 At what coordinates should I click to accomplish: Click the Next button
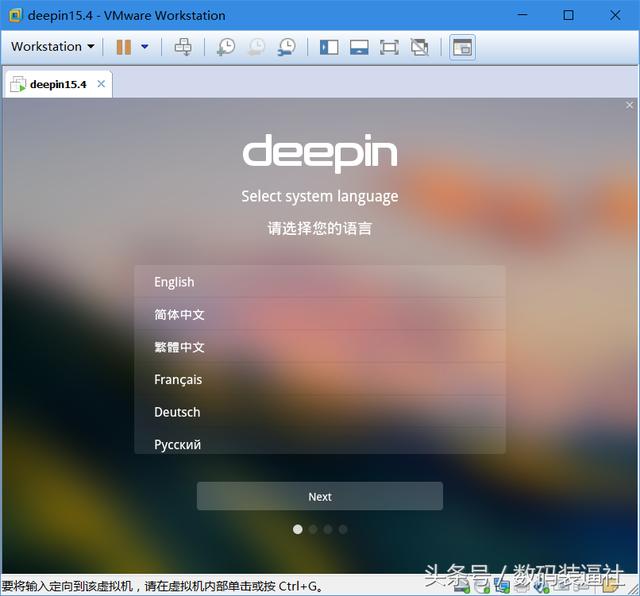[320, 496]
